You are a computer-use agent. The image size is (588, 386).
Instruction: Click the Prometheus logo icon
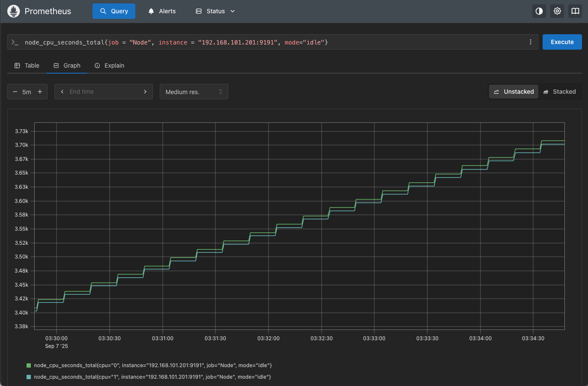[14, 11]
